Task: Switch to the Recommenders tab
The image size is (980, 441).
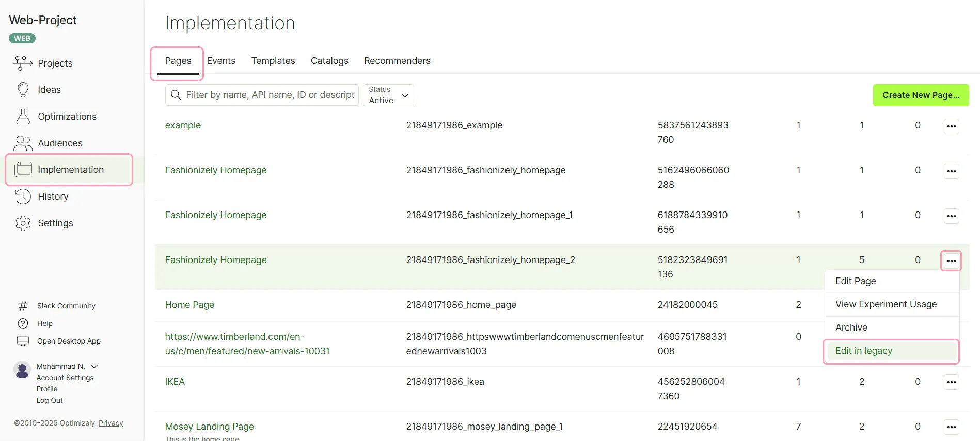Action: 397,61
